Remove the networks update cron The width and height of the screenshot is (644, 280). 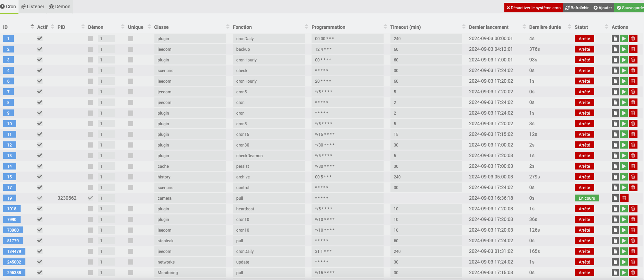[x=633, y=262]
